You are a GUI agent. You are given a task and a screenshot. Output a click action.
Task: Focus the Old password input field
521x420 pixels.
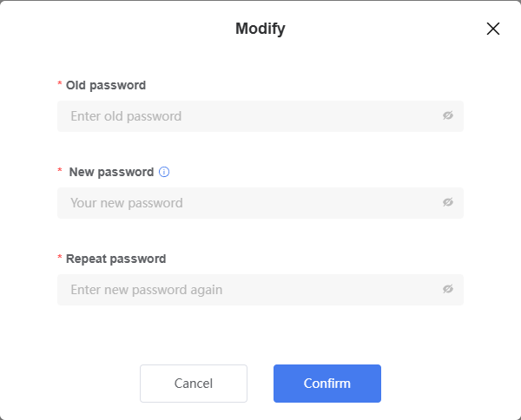(260, 116)
